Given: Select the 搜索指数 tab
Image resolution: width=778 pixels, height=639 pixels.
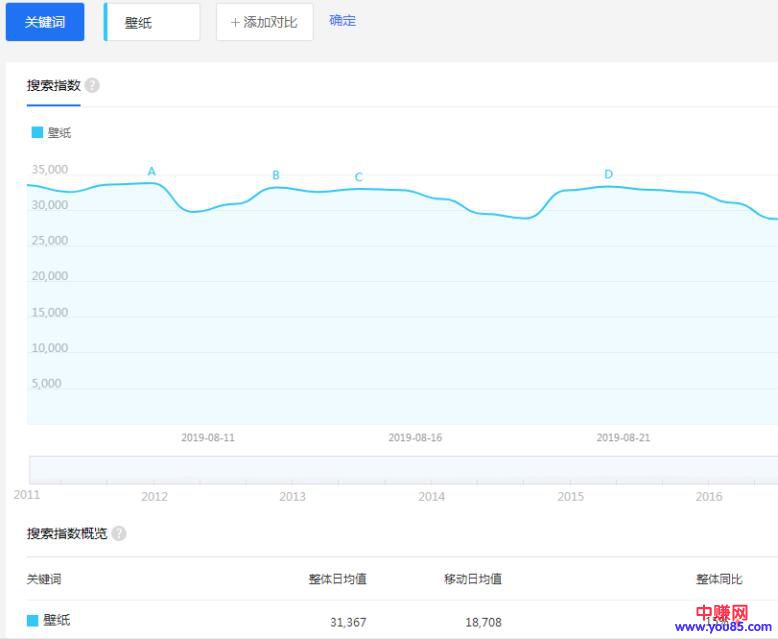Looking at the screenshot, I should point(53,86).
